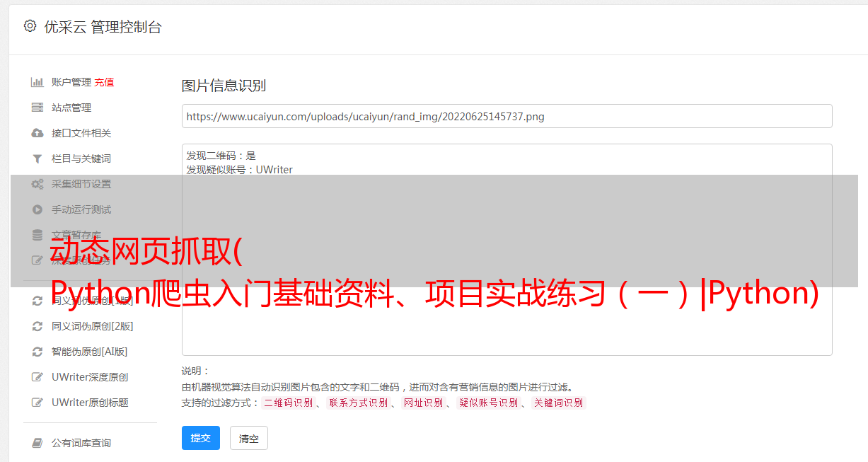Click the 网址识别 filter tag
This screenshot has height=462, width=868.
pyautogui.click(x=424, y=403)
